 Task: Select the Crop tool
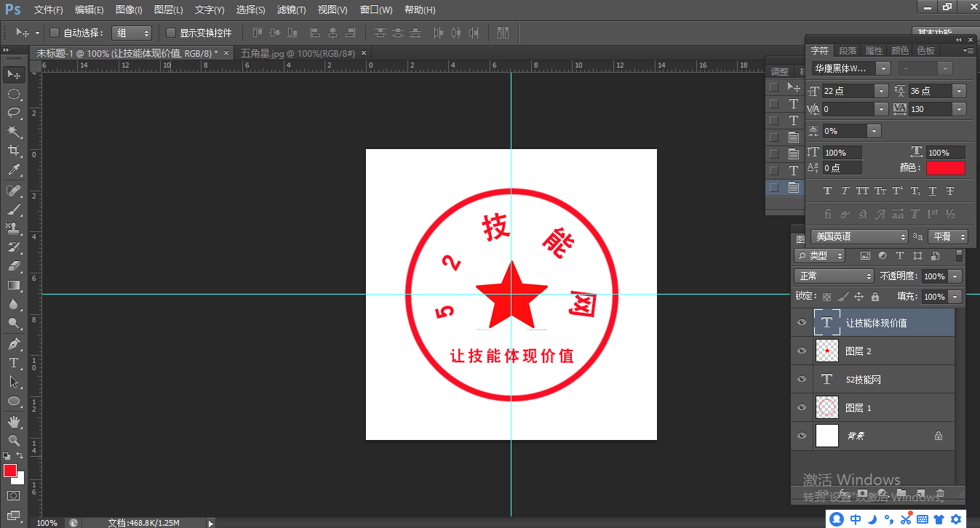14,151
